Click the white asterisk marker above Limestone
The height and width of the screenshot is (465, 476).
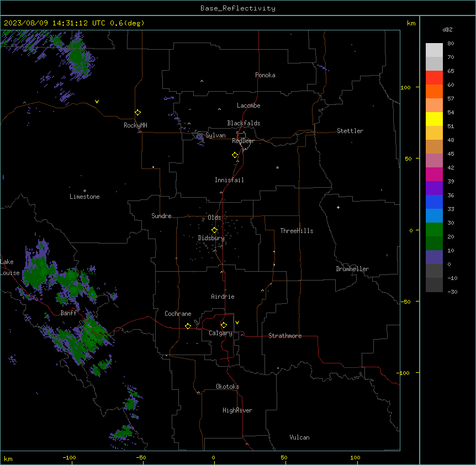point(84,191)
